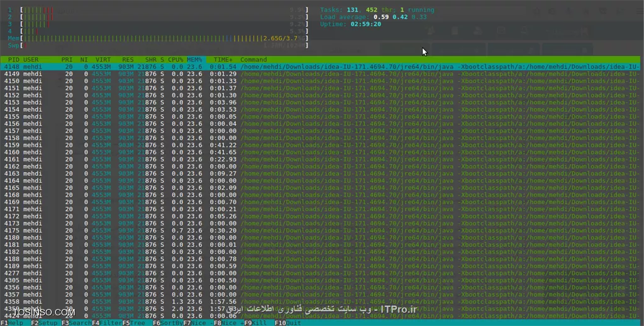Image resolution: width=644 pixels, height=326 pixels.
Task: Click the NI column header
Action: [84, 60]
